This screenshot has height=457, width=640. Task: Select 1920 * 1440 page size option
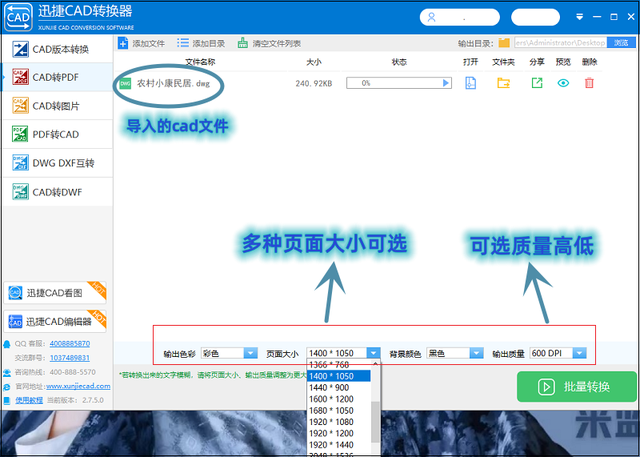tap(339, 444)
